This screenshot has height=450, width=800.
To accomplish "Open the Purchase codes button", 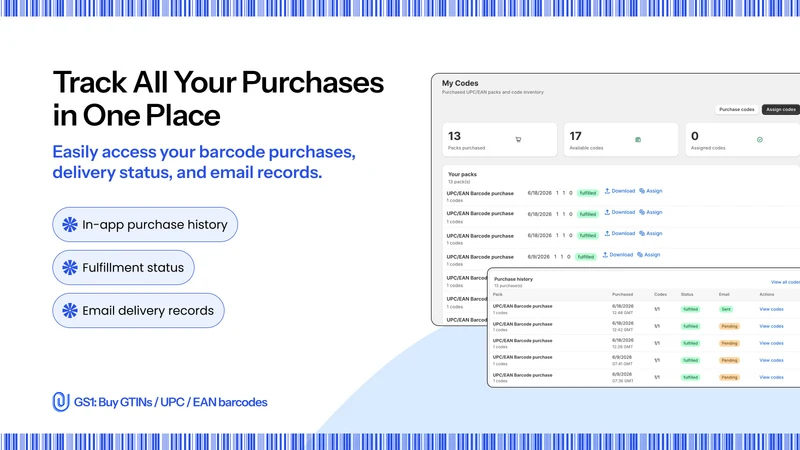I will click(736, 109).
